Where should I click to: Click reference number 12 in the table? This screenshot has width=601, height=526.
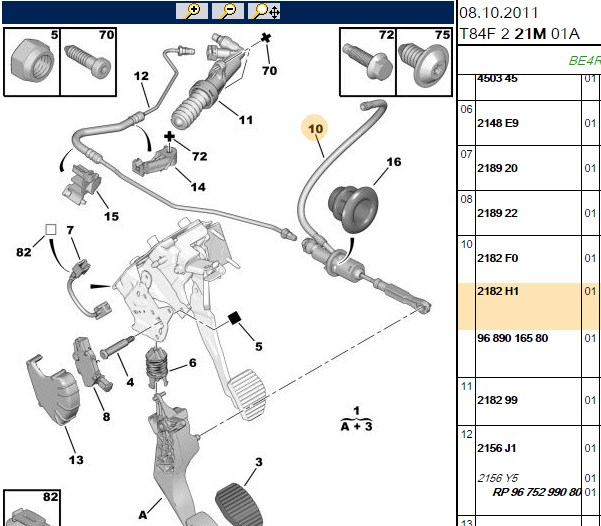466,434
